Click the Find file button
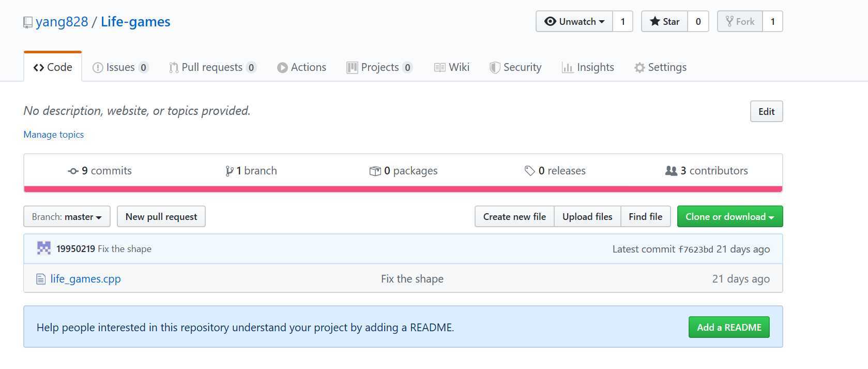 point(646,216)
